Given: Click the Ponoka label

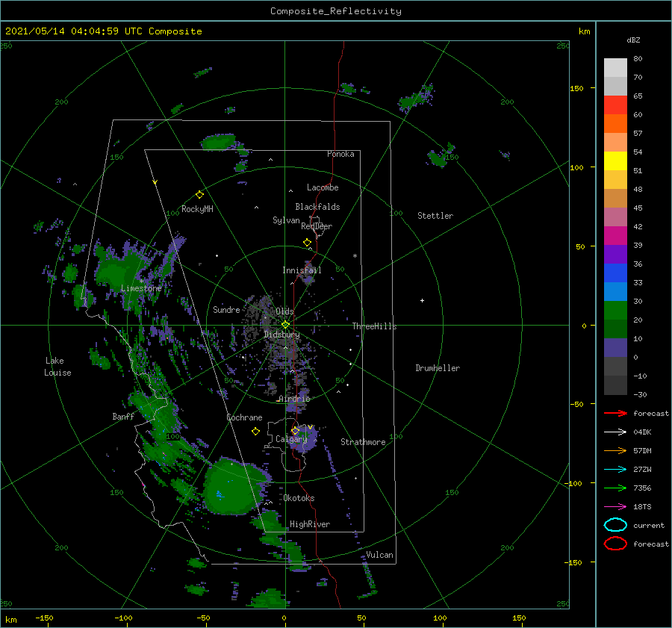Looking at the screenshot, I should coord(340,154).
